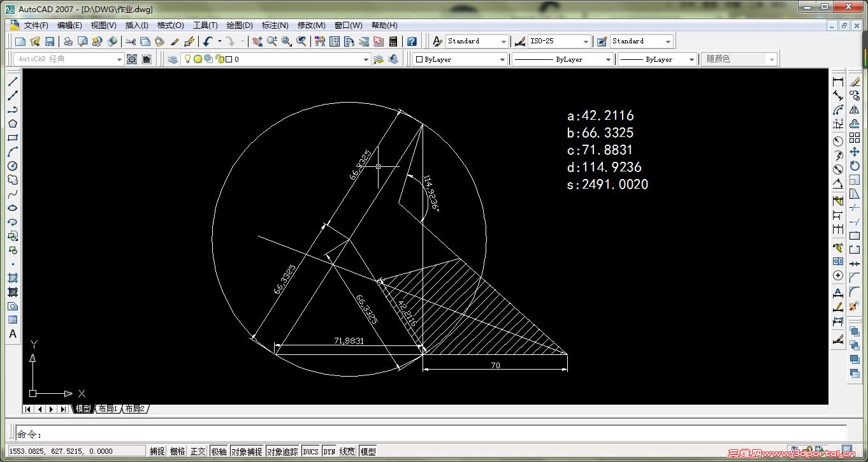
Task: Open the 视图(V) menu
Action: coord(103,25)
